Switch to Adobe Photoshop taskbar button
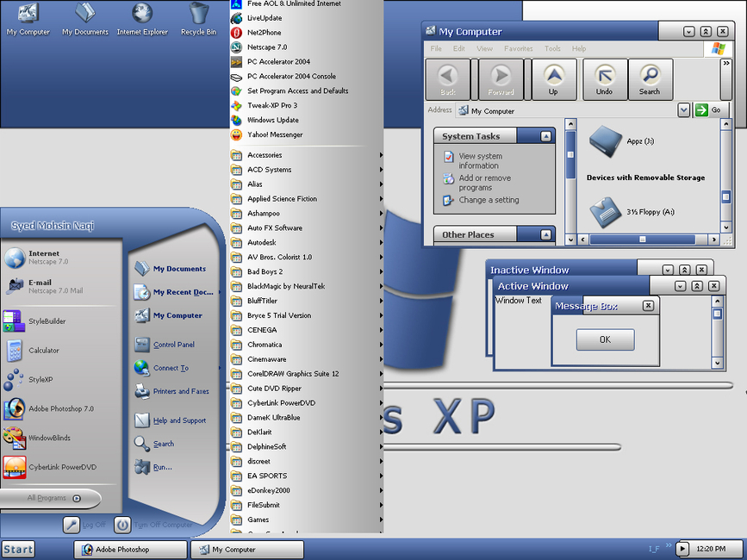 [130, 550]
